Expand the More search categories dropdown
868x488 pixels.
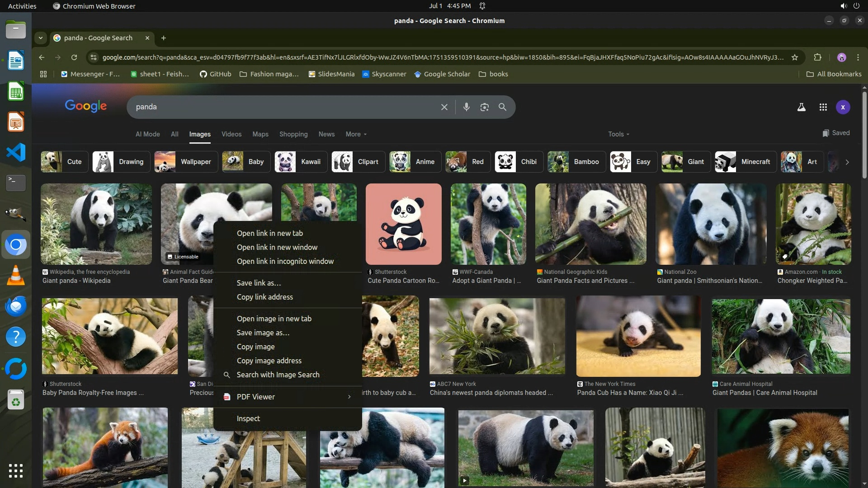click(356, 134)
